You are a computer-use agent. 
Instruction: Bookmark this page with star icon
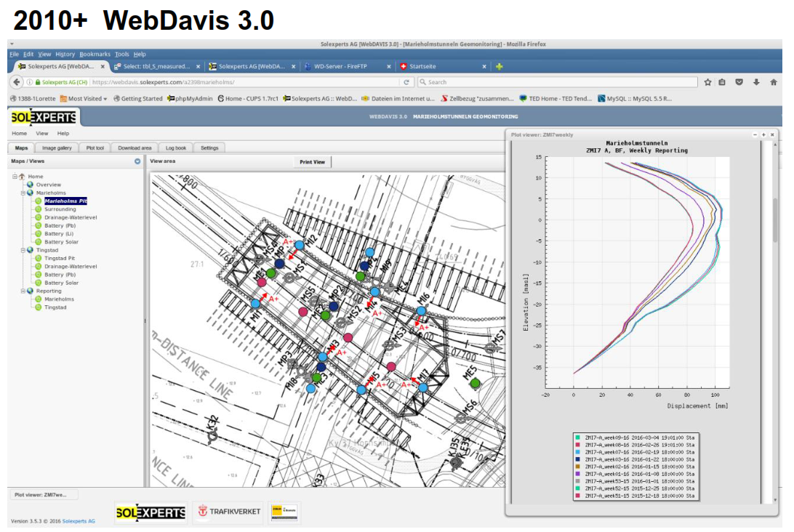[x=707, y=82]
